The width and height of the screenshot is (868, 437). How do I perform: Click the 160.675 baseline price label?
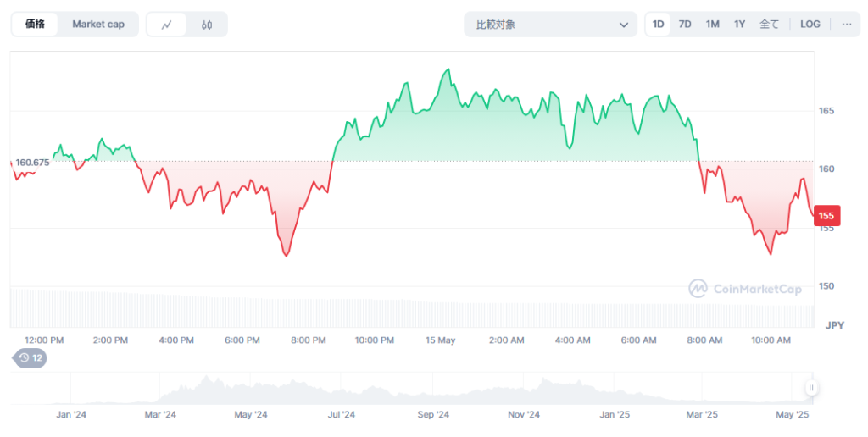[x=33, y=162]
